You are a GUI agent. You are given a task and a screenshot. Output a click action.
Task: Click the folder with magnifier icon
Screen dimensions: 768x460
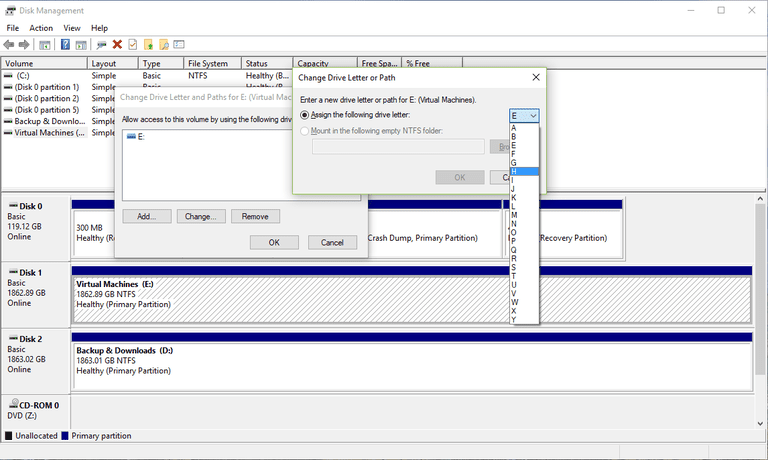(x=164, y=45)
